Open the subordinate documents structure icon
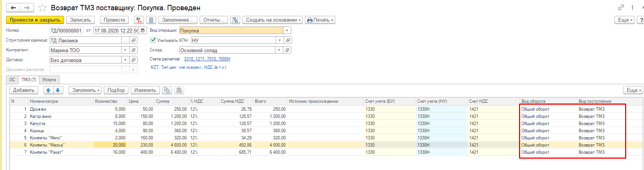The height and width of the screenshot is (170, 644). point(235,20)
